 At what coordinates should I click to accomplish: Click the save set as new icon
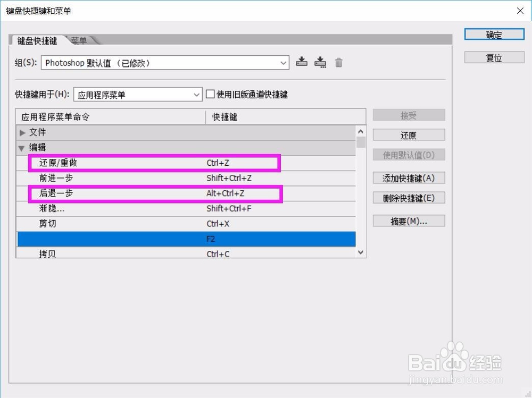click(320, 62)
